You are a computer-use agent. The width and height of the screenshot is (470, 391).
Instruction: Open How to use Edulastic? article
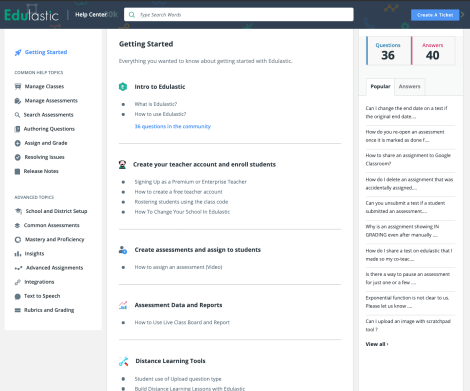(x=160, y=114)
